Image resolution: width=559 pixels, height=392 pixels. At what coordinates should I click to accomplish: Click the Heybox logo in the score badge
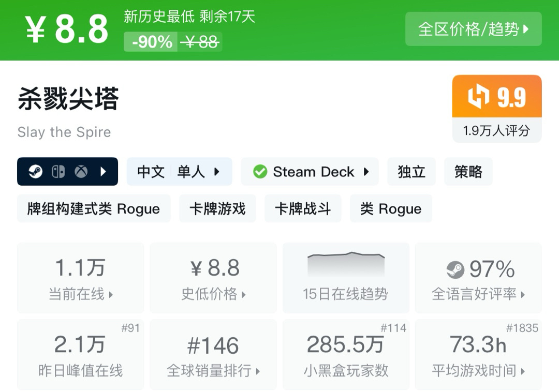(479, 97)
